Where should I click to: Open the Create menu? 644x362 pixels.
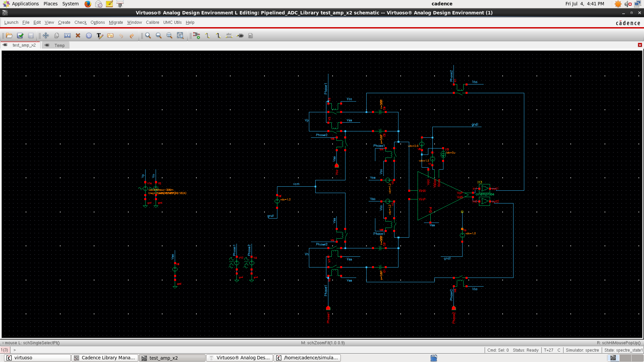64,22
